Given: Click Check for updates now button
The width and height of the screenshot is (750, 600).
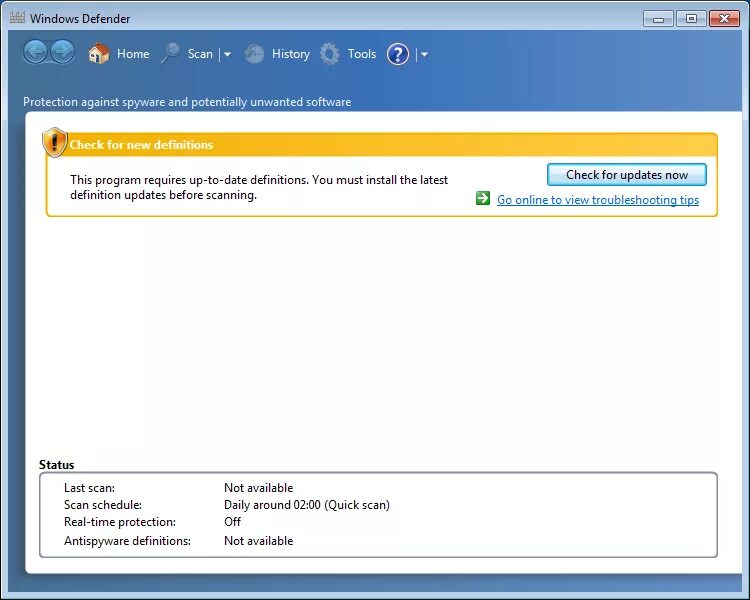Looking at the screenshot, I should coord(627,175).
